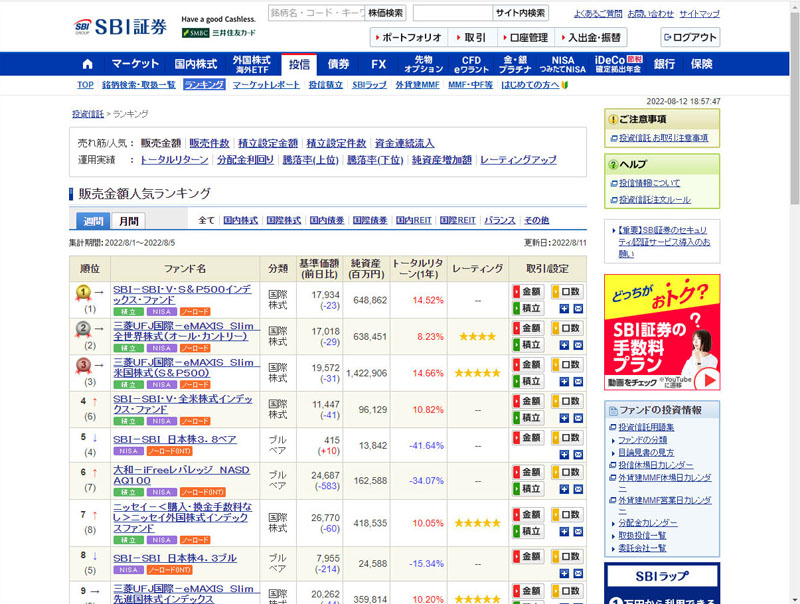
Task: Select the 国内株式 main navigation tab
Action: coord(195,64)
